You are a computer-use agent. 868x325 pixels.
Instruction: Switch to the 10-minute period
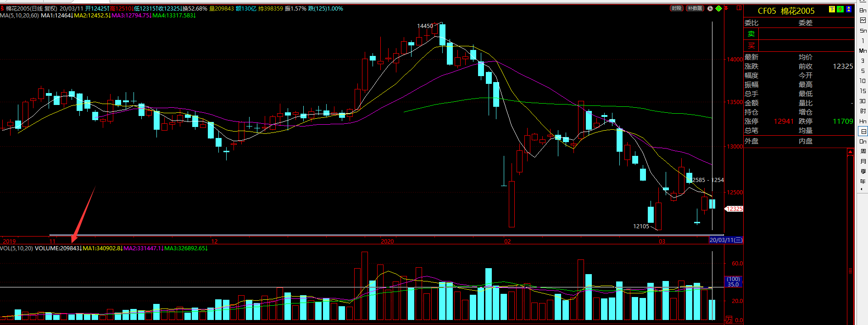(863, 81)
